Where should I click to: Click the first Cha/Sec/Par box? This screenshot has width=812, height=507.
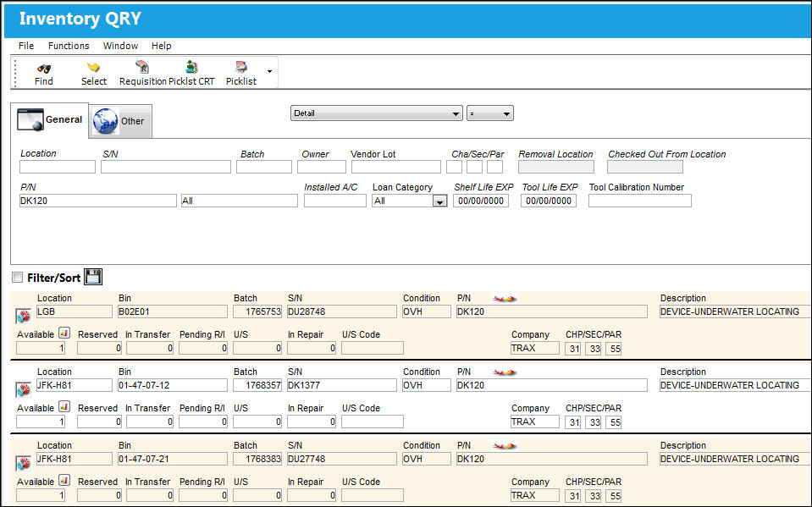pos(454,167)
